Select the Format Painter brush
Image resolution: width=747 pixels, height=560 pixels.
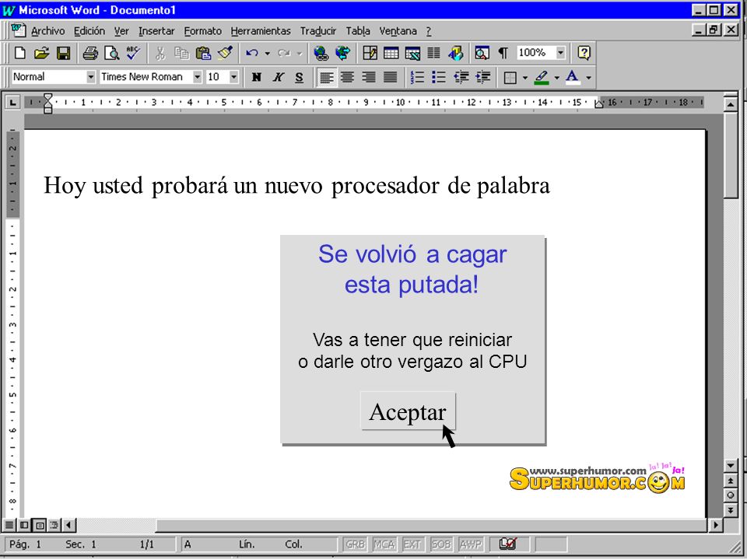click(x=225, y=53)
